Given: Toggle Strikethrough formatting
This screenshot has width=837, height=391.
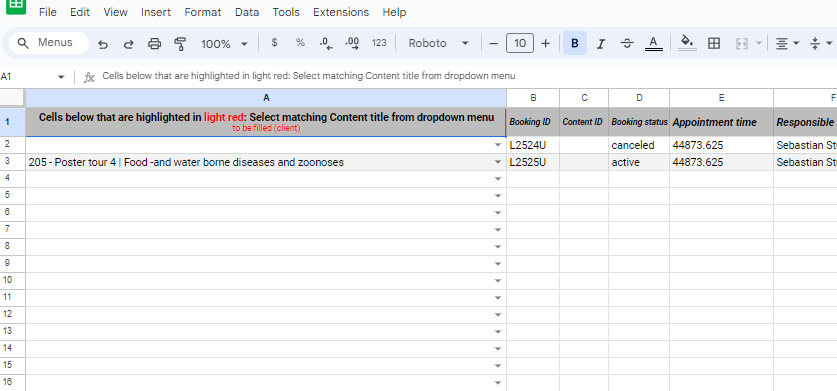Looking at the screenshot, I should point(627,43).
